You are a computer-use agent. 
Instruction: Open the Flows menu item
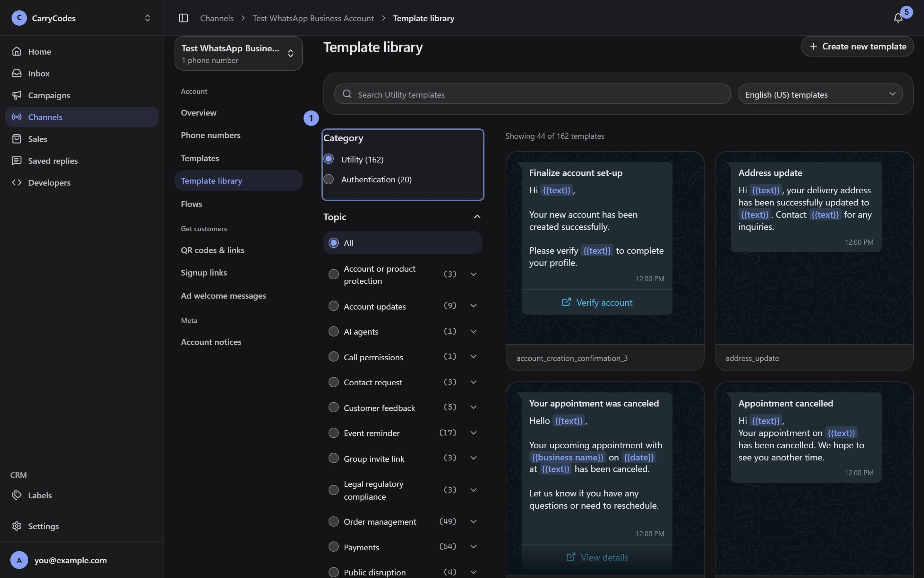239,204
